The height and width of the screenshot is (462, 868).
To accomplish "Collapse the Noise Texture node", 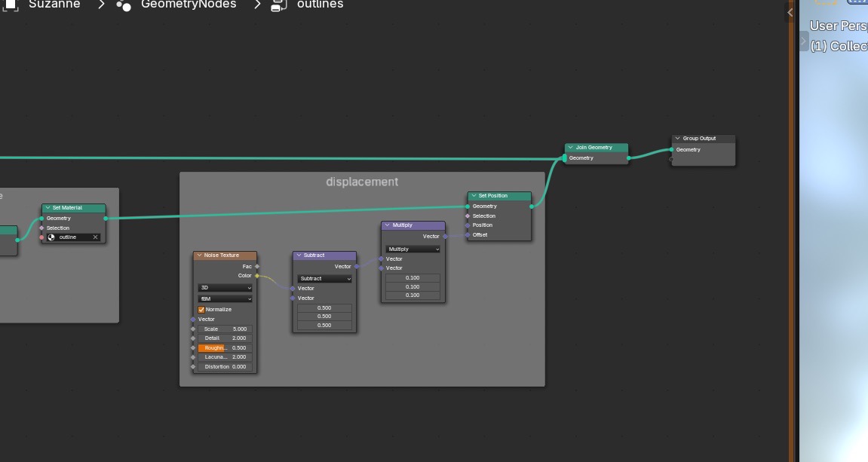I will pyautogui.click(x=199, y=255).
